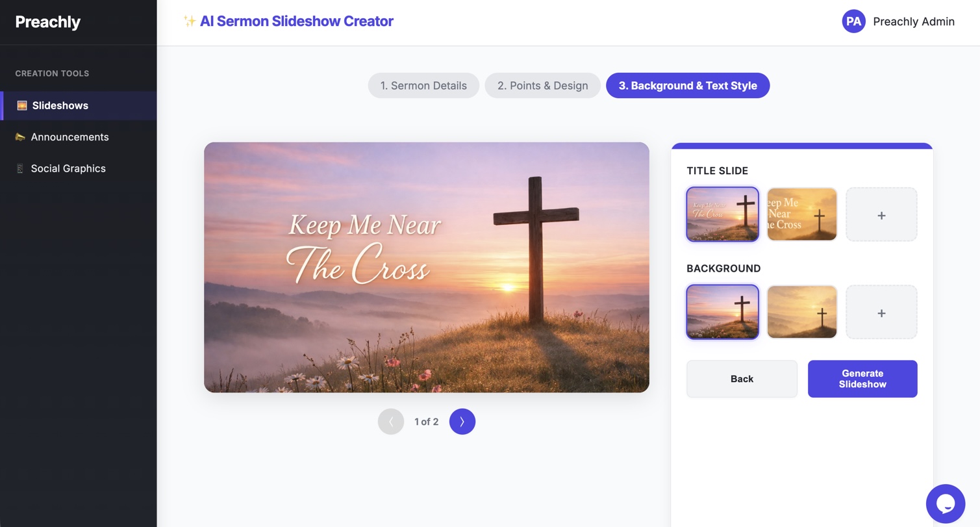Switch to Points & Design step
Screen dimensions: 980x527
(x=542, y=86)
